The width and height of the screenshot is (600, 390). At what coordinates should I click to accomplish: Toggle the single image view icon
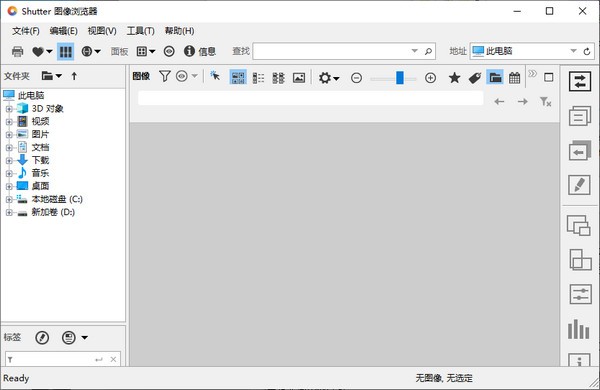[x=299, y=78]
